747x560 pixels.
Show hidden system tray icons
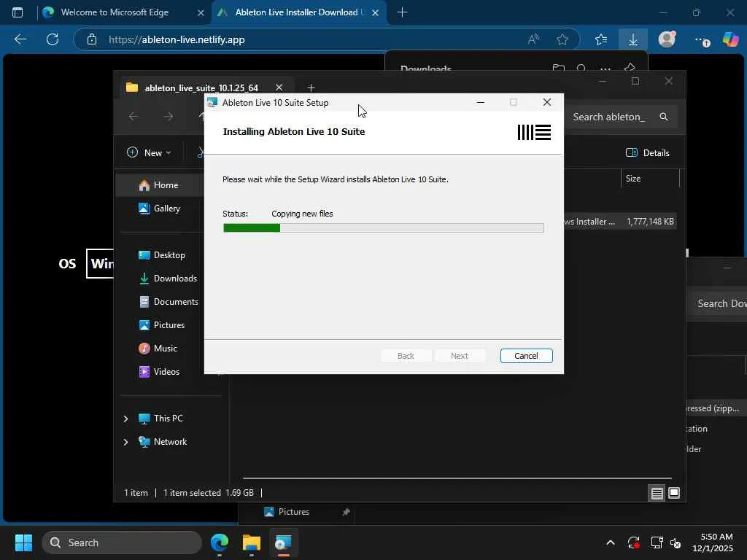point(611,542)
